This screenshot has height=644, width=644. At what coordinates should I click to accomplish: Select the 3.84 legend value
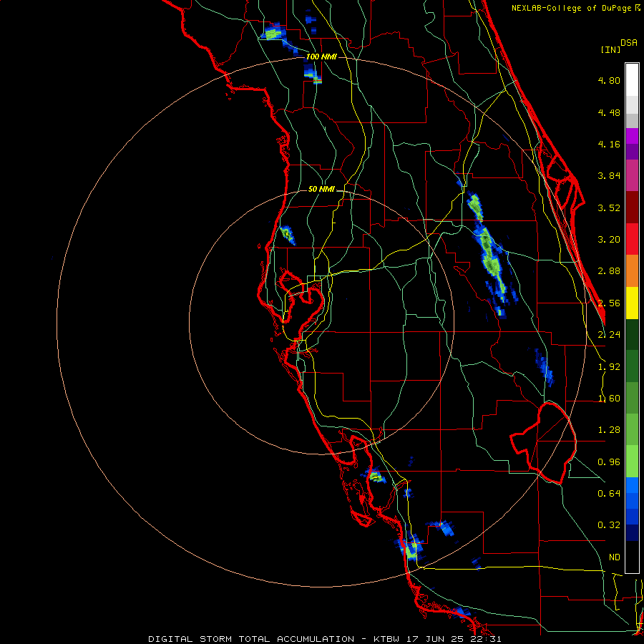(x=609, y=176)
